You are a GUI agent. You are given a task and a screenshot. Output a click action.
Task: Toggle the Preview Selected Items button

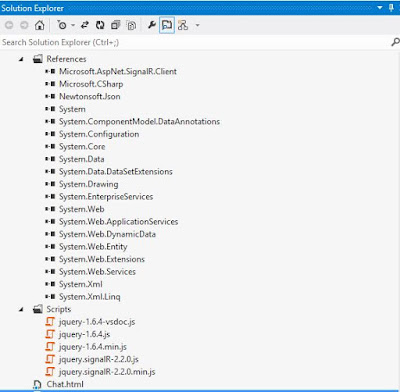(x=167, y=25)
